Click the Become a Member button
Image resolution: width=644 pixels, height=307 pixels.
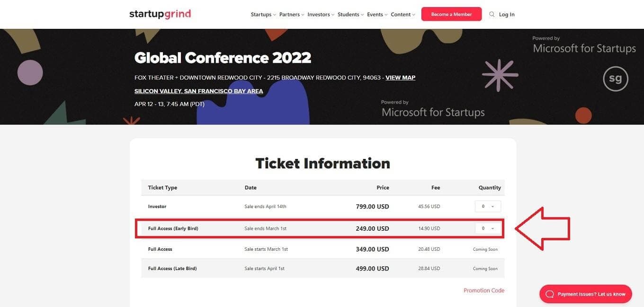[x=451, y=14]
